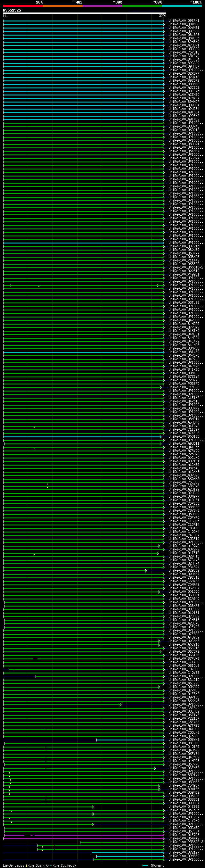Select the label UniRef100_A1CH82
Viewport: 205px width, 868px height.
pyautogui.click(x=184, y=465)
